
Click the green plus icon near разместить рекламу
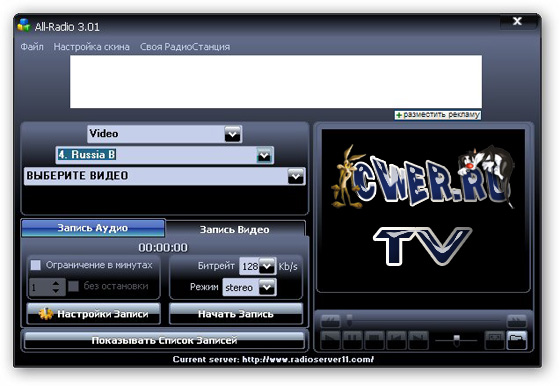[399, 115]
